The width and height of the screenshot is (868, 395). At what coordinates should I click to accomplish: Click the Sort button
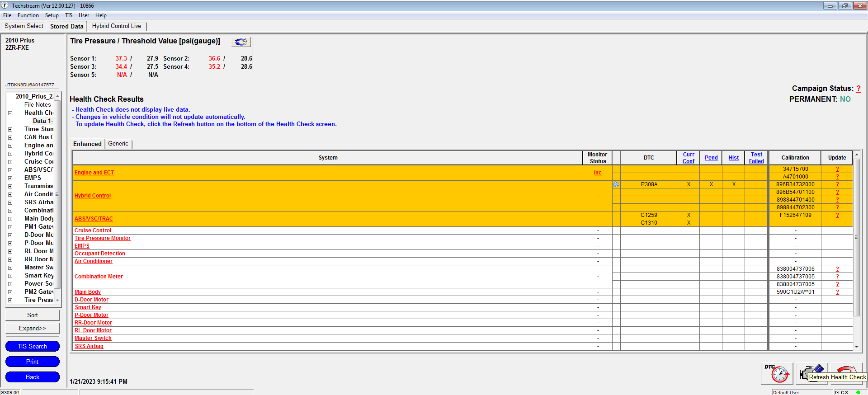pyautogui.click(x=33, y=315)
